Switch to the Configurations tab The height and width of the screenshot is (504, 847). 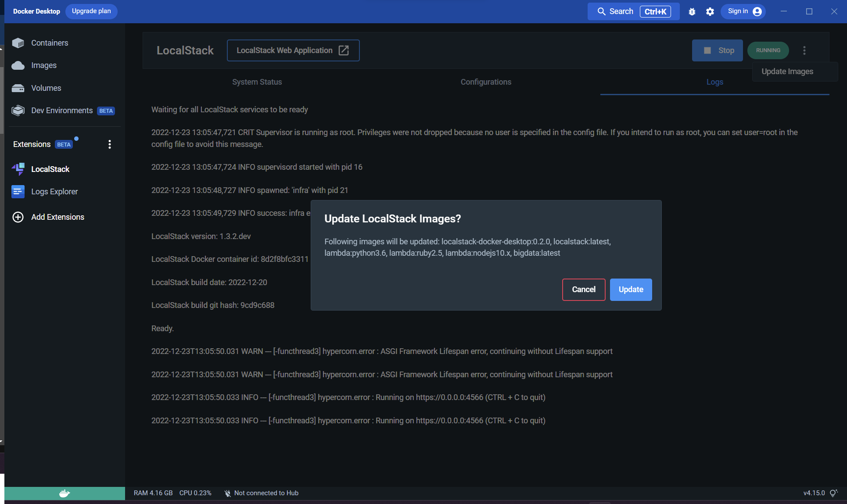click(486, 82)
